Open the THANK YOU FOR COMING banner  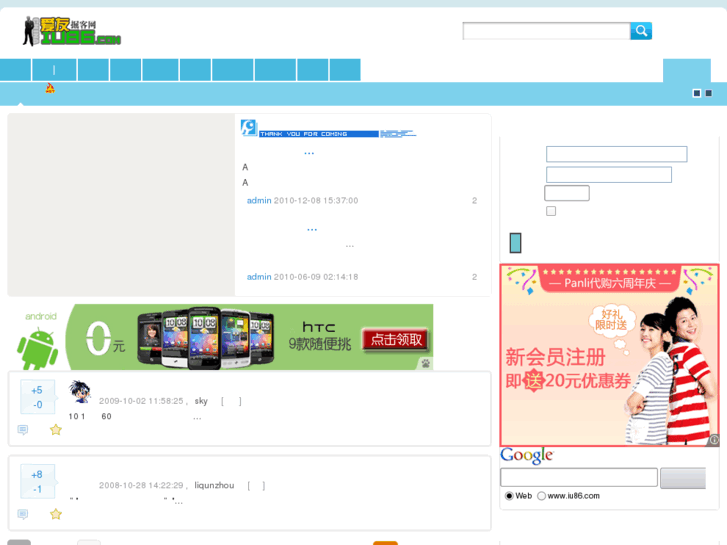pyautogui.click(x=328, y=128)
